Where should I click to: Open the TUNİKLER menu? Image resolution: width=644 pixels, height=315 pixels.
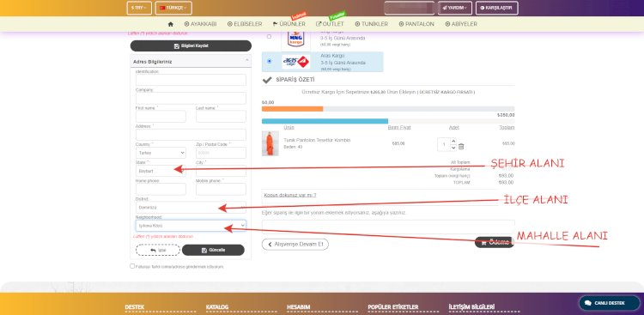pos(371,24)
